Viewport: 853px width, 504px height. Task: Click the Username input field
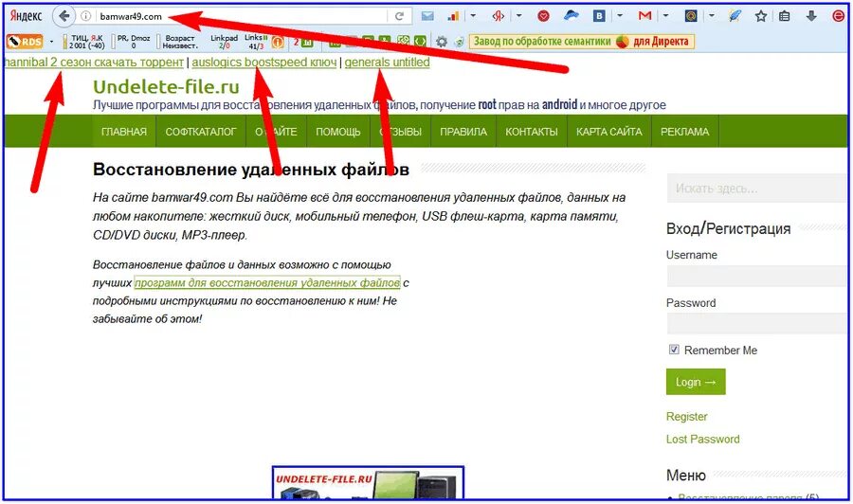click(x=756, y=276)
